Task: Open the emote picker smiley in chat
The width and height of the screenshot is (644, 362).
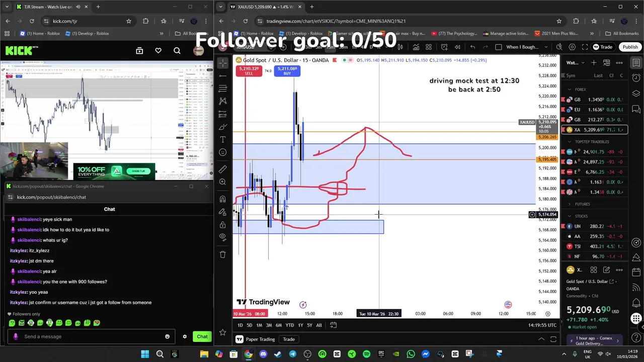Action: click(x=168, y=336)
